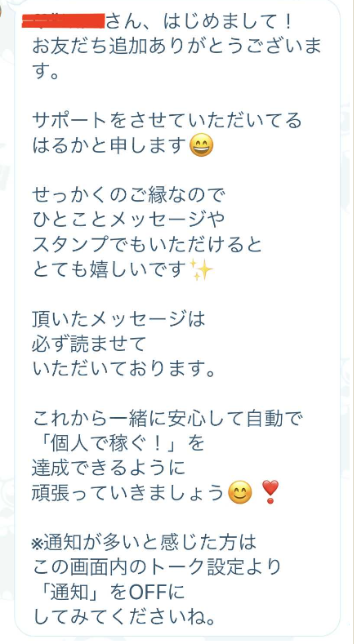Click the sparkles emoji after とても嬉しいです
The height and width of the screenshot is (644, 357).
pyautogui.click(x=203, y=270)
